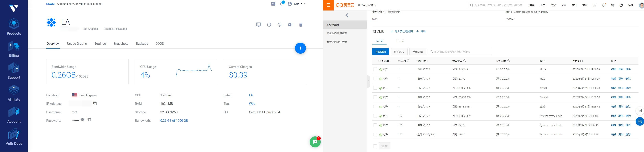Viewport: 644px width, 152px height.
Task: Click the bandwidth 0.26 GB of 1000 GB link
Action: (174, 121)
